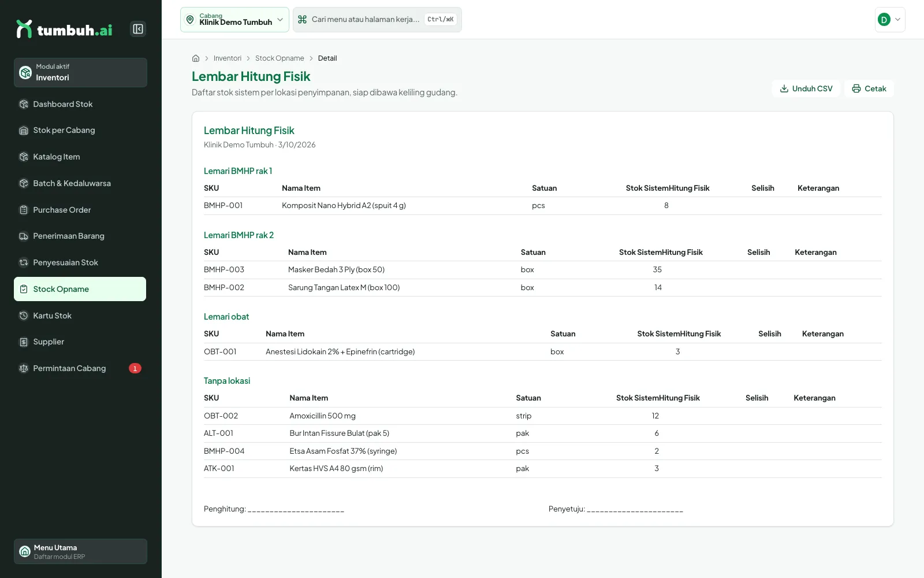924x578 pixels.
Task: Click the printer icon on Cetak
Action: click(x=856, y=88)
